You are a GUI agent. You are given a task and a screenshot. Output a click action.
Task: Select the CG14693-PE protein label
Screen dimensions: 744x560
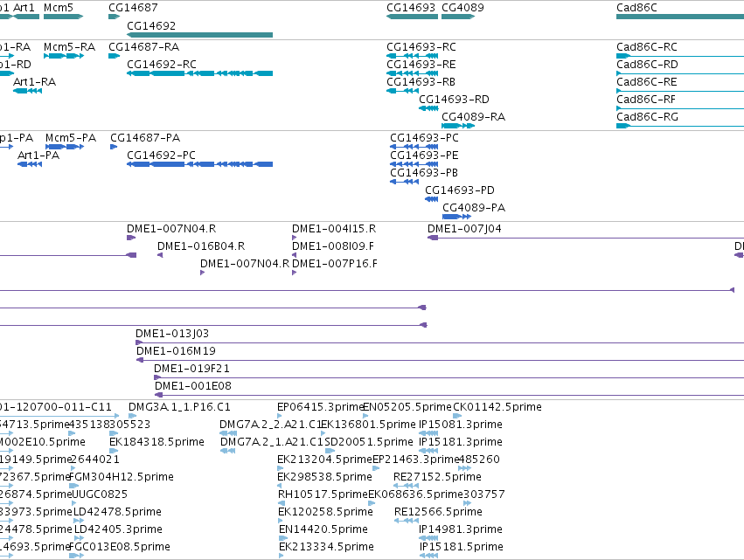424,156
